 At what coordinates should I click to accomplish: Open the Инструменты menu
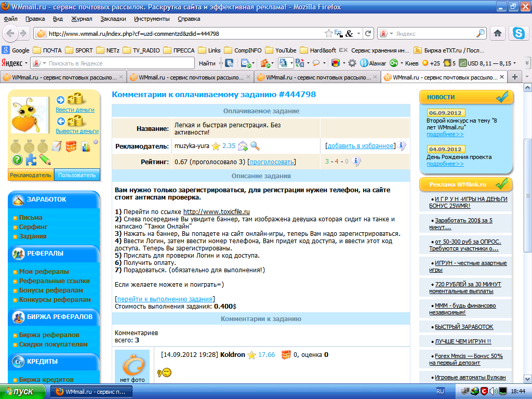tap(152, 19)
